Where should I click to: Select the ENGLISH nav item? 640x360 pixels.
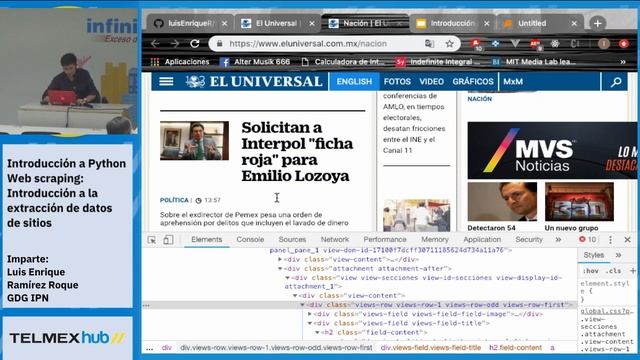[354, 82]
